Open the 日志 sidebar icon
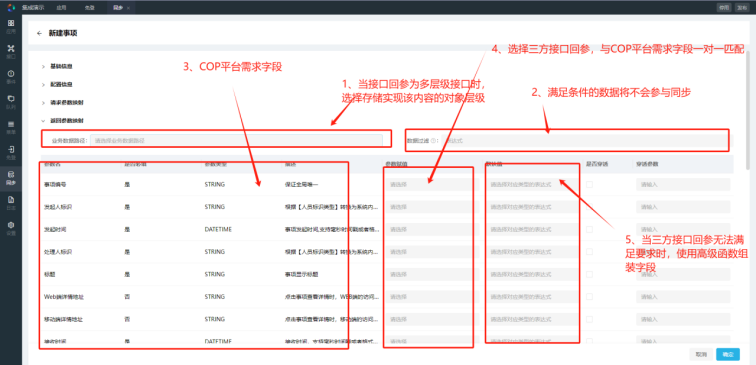The image size is (756, 365). point(11,203)
